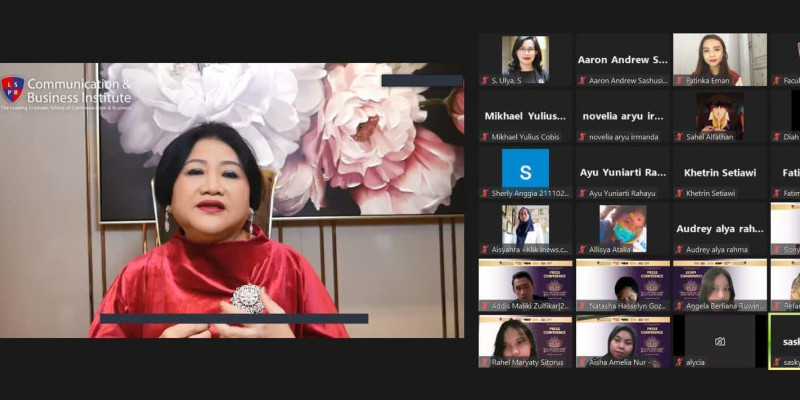
Task: Select Angela Berliana's video tile
Action: click(x=720, y=285)
